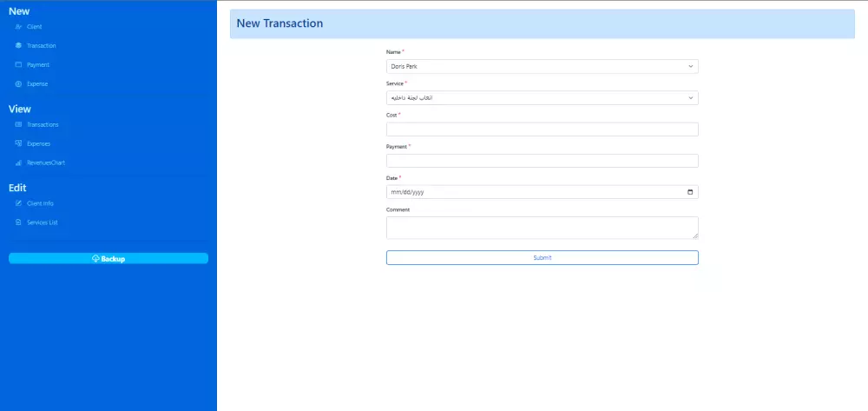The height and width of the screenshot is (411, 868).
Task: Click the cloud icon on Backup button
Action: [95, 259]
